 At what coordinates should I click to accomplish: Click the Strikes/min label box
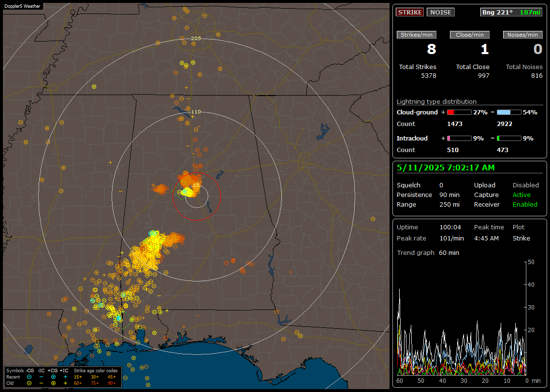click(416, 35)
